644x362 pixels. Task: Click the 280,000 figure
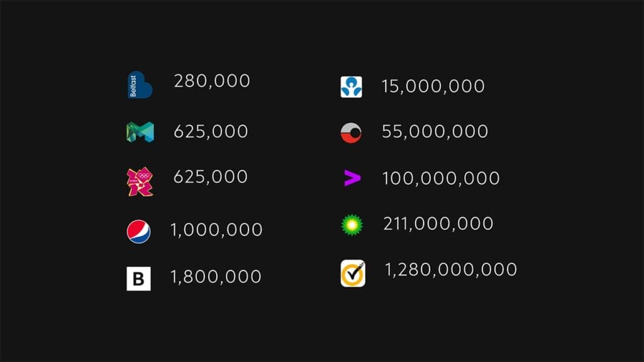pyautogui.click(x=212, y=81)
